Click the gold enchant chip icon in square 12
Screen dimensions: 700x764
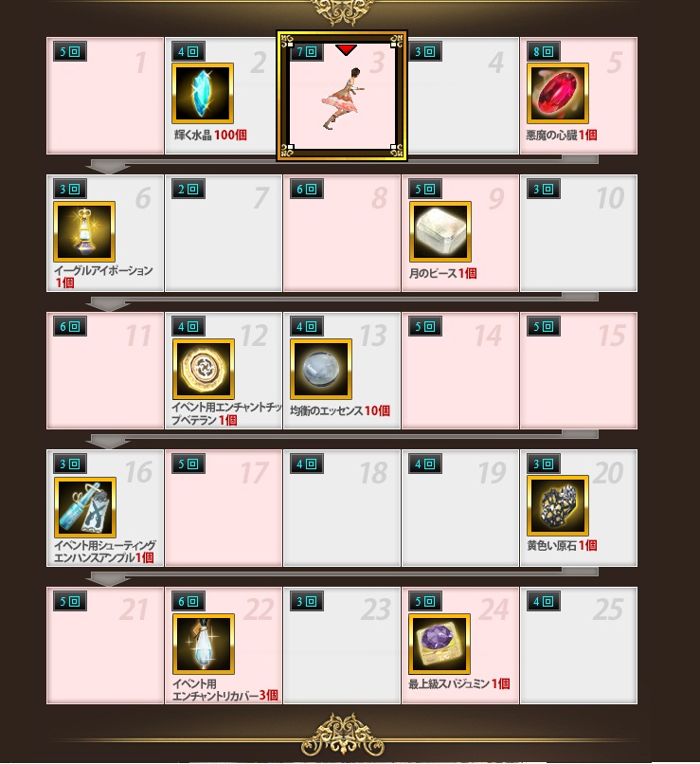pyautogui.click(x=204, y=369)
